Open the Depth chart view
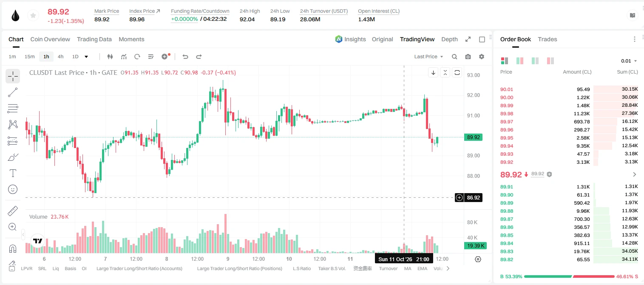 pos(449,39)
